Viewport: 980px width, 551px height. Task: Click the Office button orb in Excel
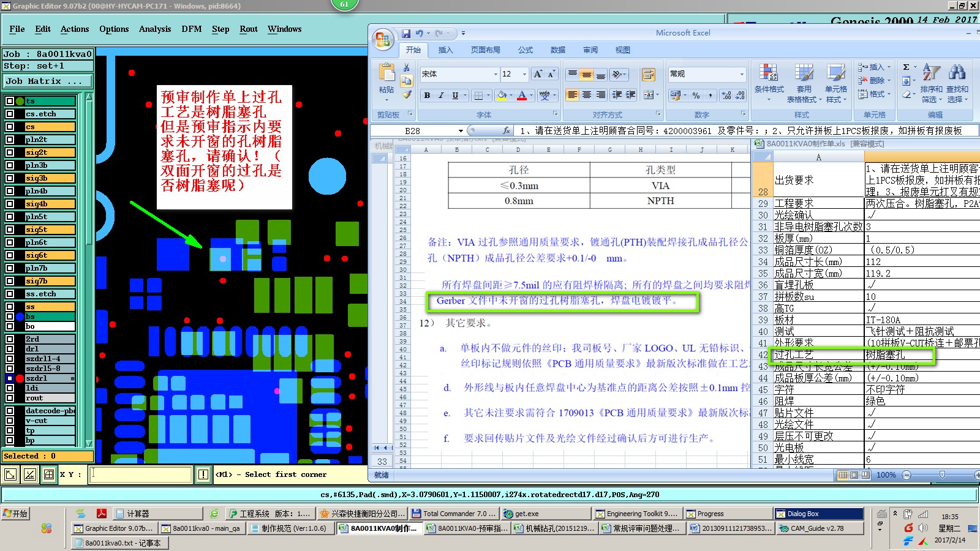(x=383, y=40)
